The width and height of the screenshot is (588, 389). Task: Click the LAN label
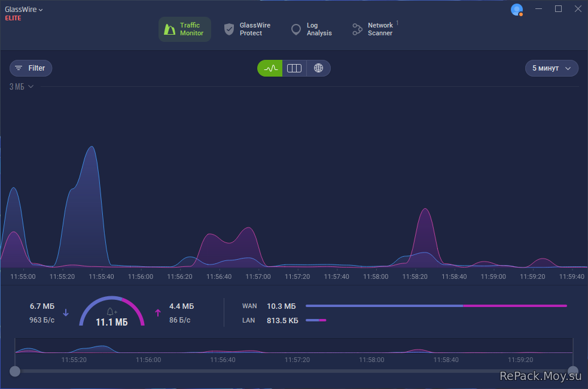coord(248,320)
